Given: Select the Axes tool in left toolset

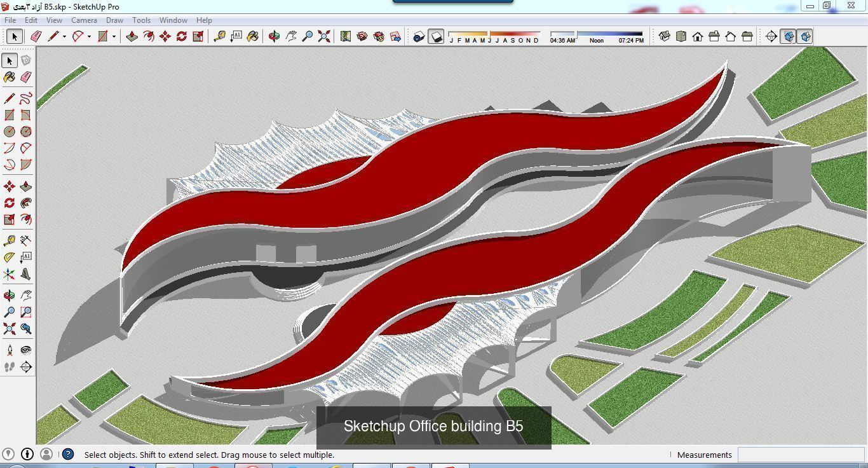Looking at the screenshot, I should click(10, 274).
